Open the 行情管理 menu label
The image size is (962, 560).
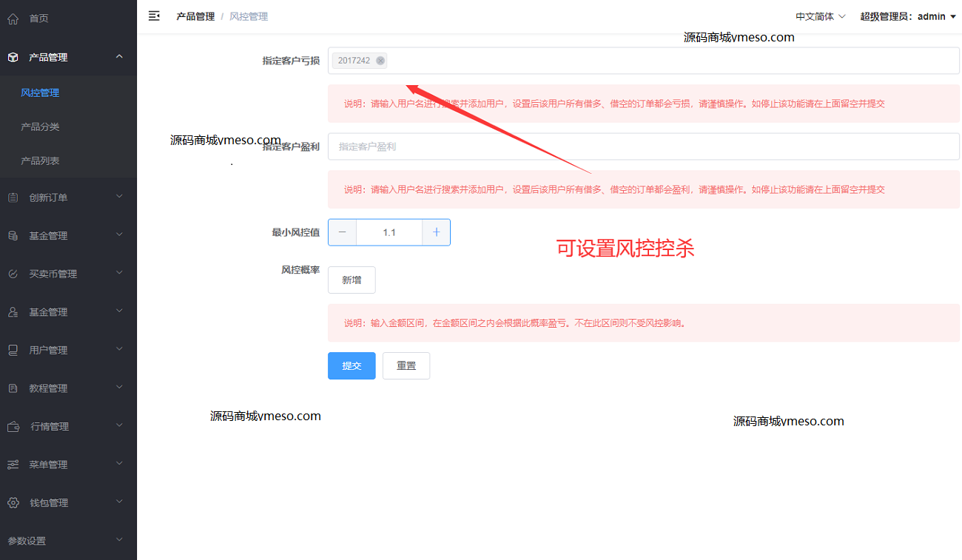click(50, 427)
